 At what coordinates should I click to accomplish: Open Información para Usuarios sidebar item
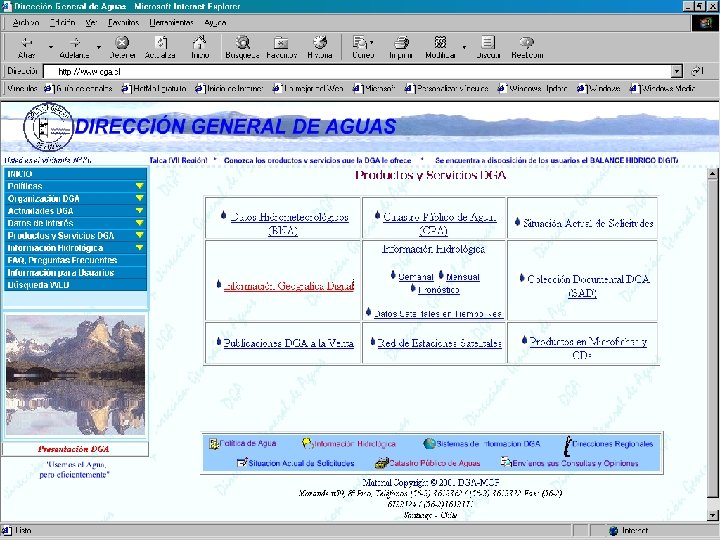pyautogui.click(x=75, y=273)
